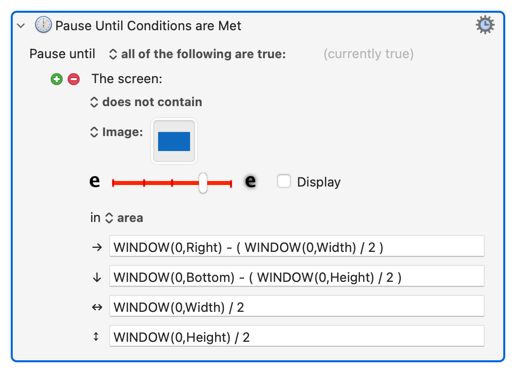Open the 'does not contain' popup
This screenshot has width=516, height=376.
click(146, 102)
